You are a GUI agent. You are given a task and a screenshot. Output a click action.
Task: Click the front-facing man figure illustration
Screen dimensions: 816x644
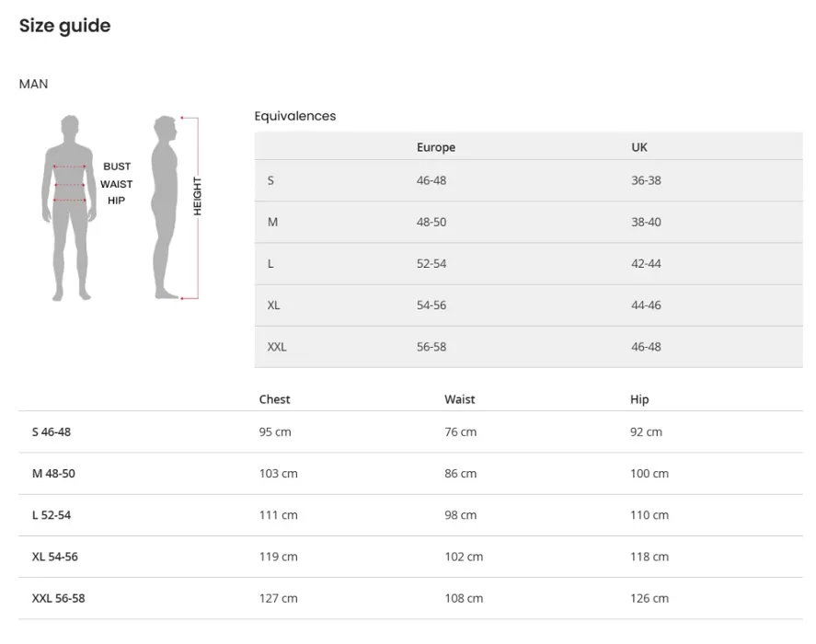[x=70, y=207]
